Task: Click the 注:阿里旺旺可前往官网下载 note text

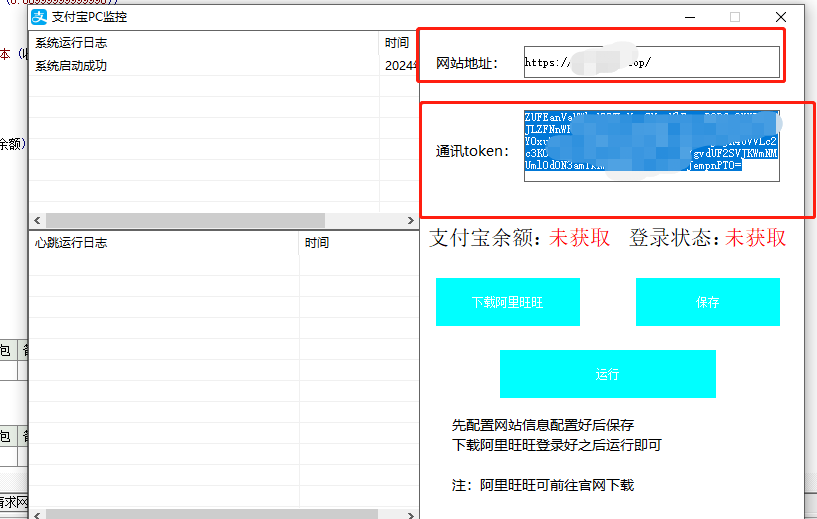Action: 543,486
